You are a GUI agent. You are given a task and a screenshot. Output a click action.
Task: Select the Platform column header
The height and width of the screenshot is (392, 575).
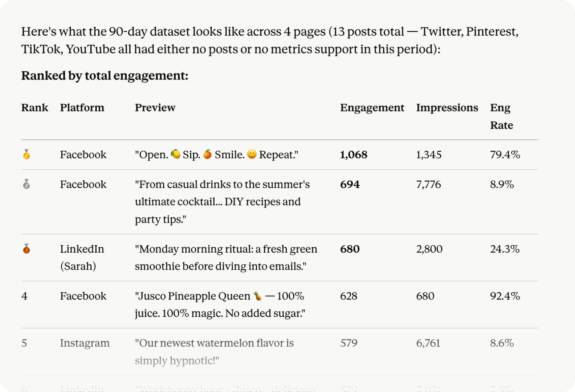(x=82, y=108)
